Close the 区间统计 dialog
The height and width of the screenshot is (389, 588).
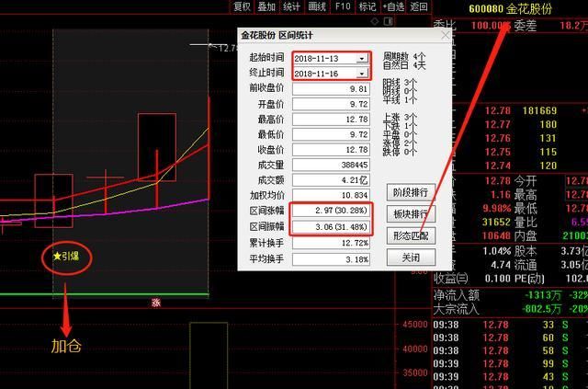[x=445, y=35]
